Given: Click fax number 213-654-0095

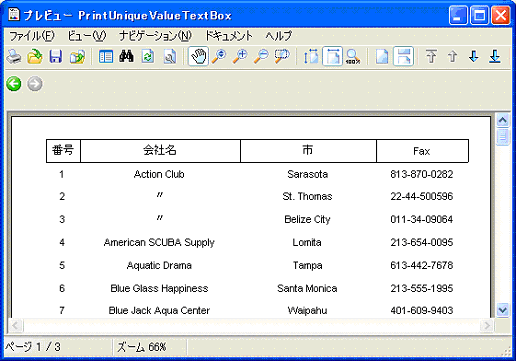Looking at the screenshot, I should tap(422, 243).
